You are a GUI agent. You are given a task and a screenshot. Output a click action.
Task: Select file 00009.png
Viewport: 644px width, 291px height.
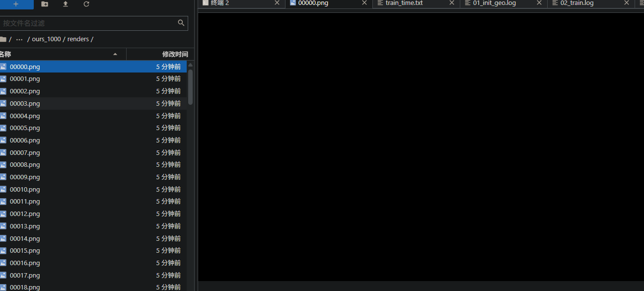(x=93, y=177)
